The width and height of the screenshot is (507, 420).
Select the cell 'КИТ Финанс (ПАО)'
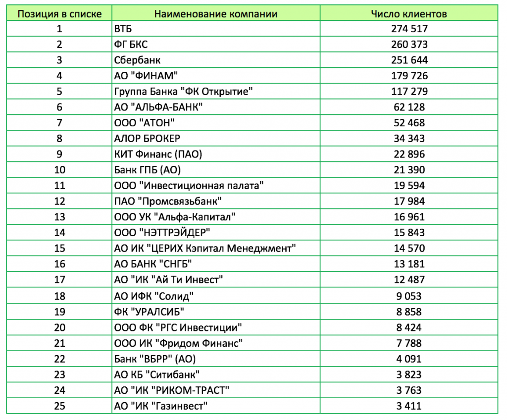(x=216, y=154)
